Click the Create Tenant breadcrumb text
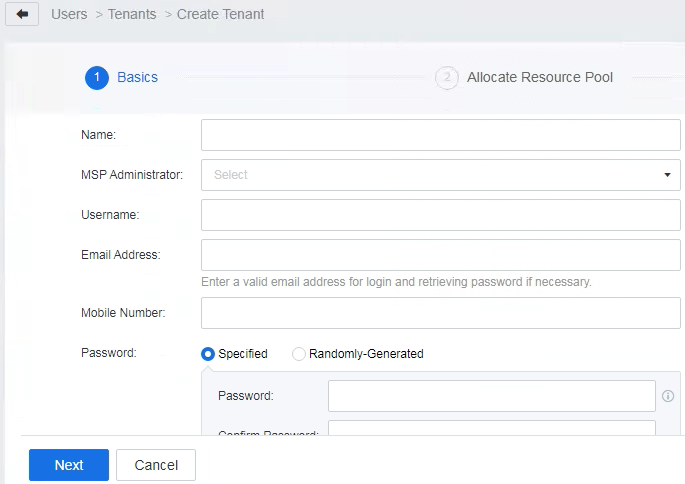 pyautogui.click(x=221, y=15)
